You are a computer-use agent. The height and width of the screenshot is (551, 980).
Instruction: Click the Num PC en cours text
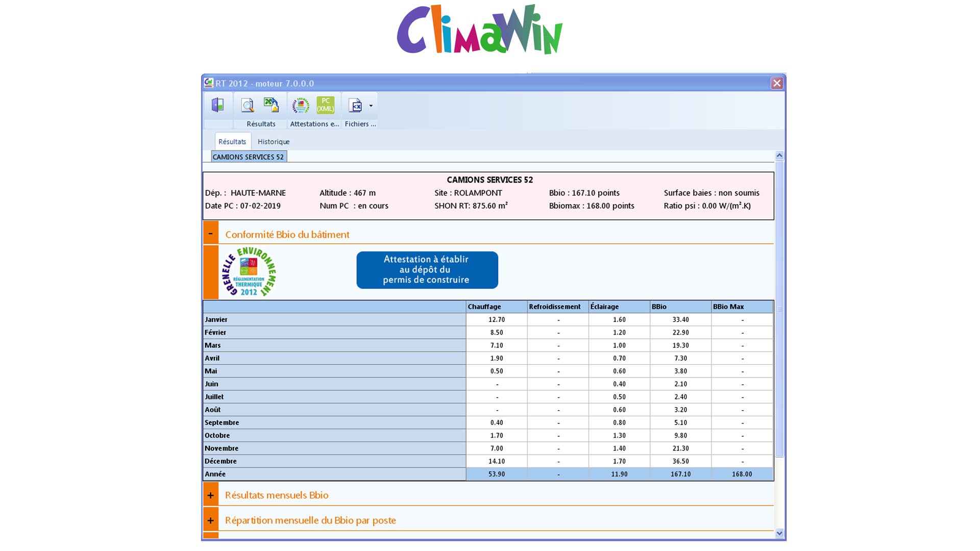pos(354,206)
